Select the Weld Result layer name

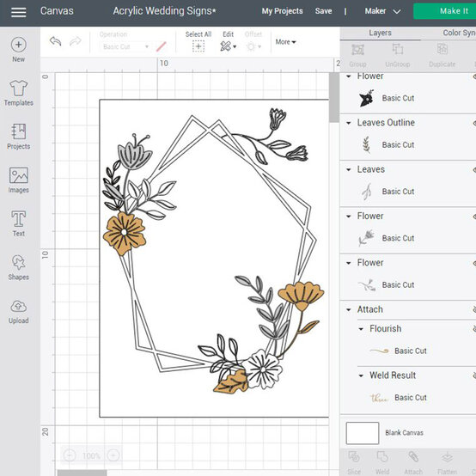393,375
